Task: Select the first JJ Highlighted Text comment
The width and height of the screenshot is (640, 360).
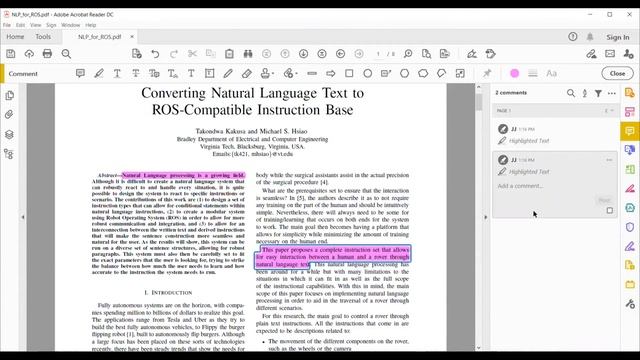Action: (555, 135)
